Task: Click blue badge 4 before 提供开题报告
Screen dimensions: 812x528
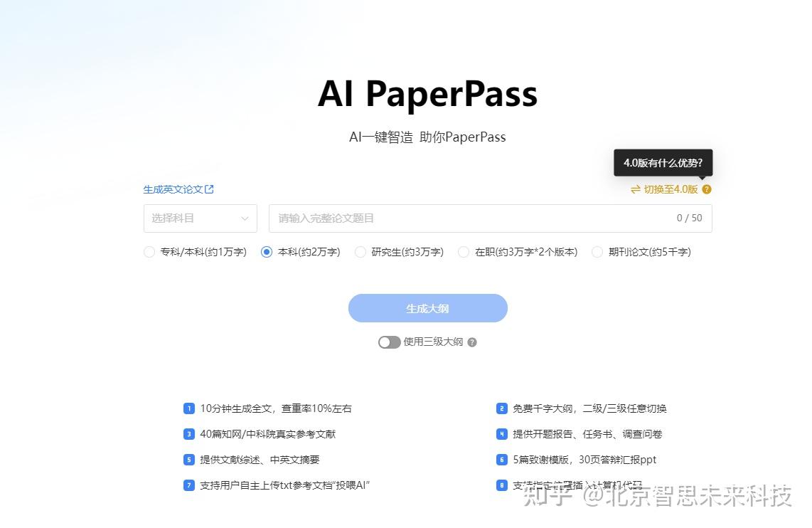Action: point(501,433)
